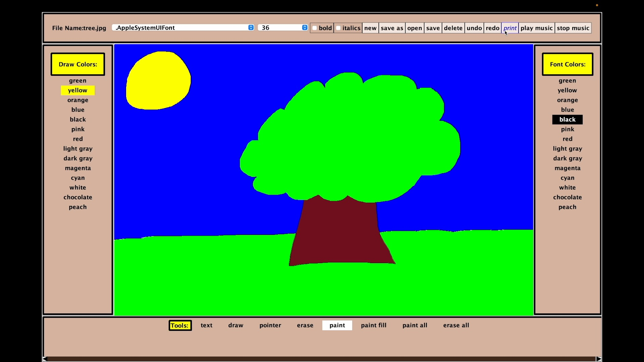Enable the bold checkbox
This screenshot has width=644, height=362.
315,28
